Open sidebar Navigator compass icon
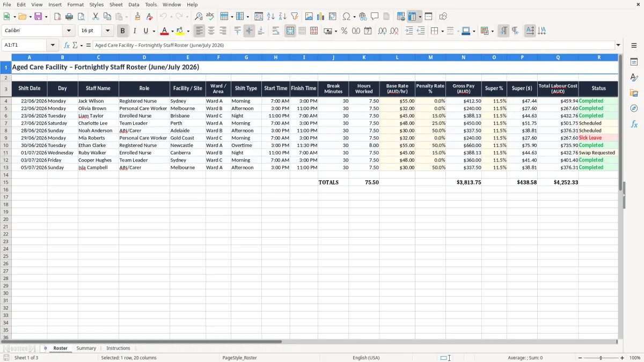The height and width of the screenshot is (362, 644). point(634,108)
